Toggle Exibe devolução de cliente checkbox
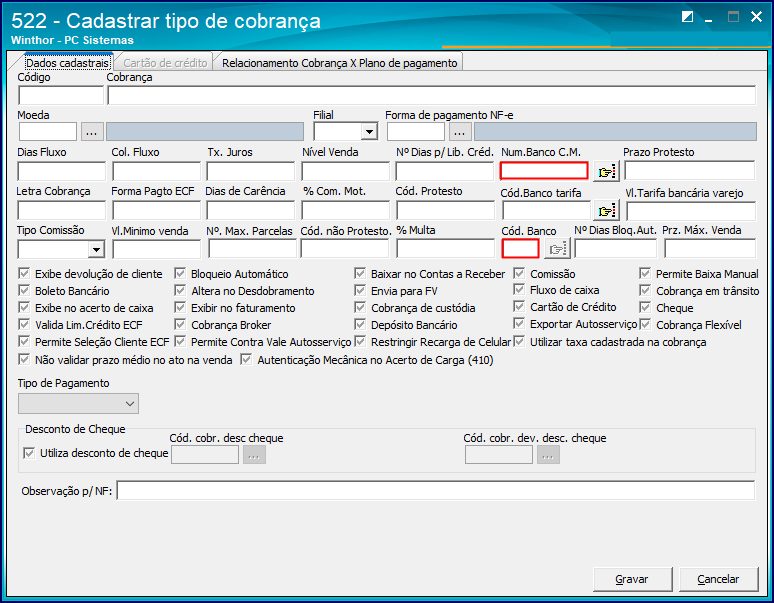 [24, 273]
